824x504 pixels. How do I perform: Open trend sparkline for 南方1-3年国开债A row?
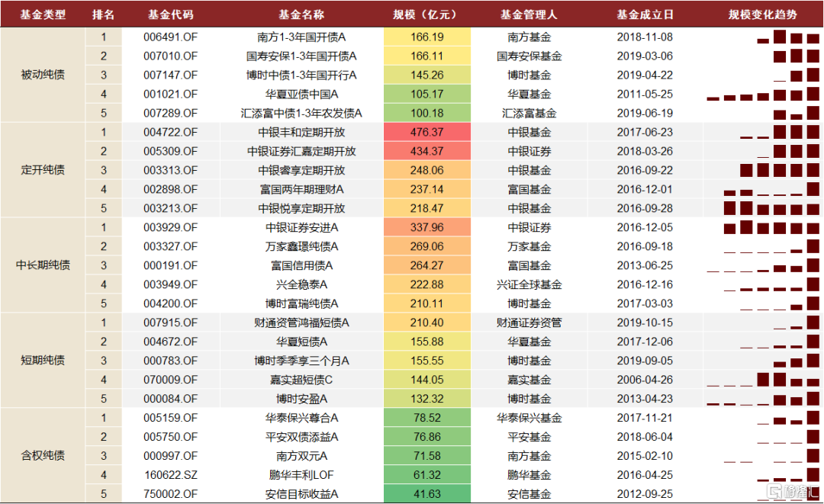788,37
